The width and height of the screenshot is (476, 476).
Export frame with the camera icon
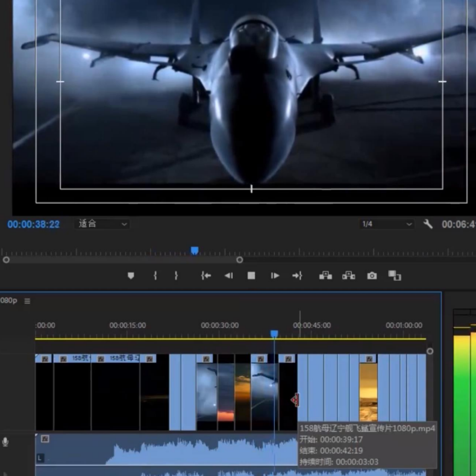tap(372, 276)
